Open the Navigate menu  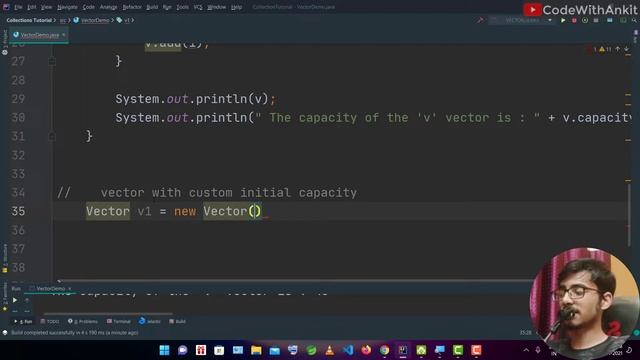pyautogui.click(x=67, y=7)
